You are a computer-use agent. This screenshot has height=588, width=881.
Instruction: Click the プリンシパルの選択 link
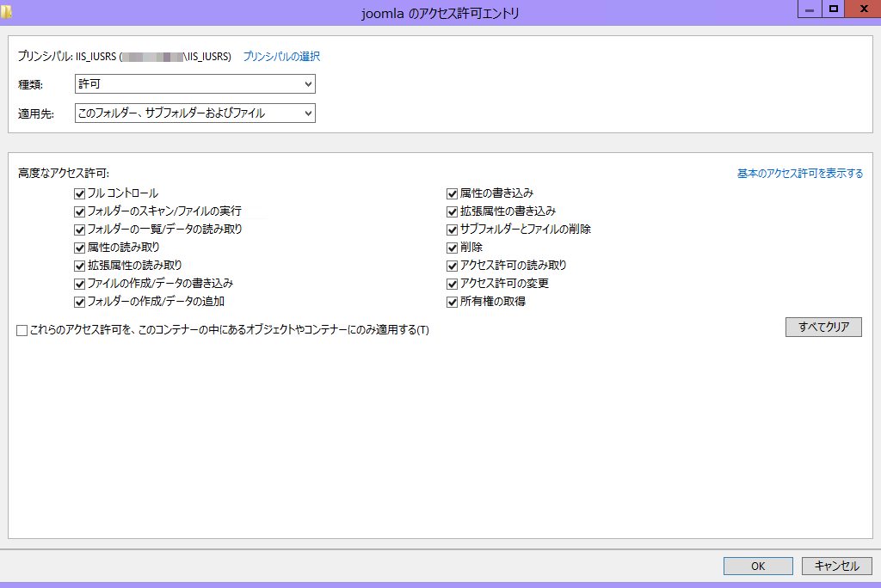pos(281,56)
